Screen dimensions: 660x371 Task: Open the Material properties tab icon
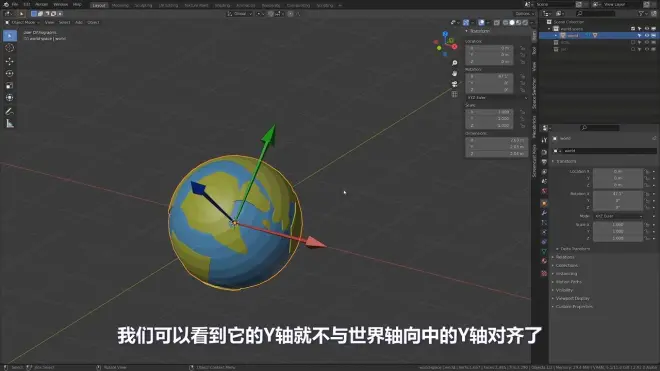544,262
